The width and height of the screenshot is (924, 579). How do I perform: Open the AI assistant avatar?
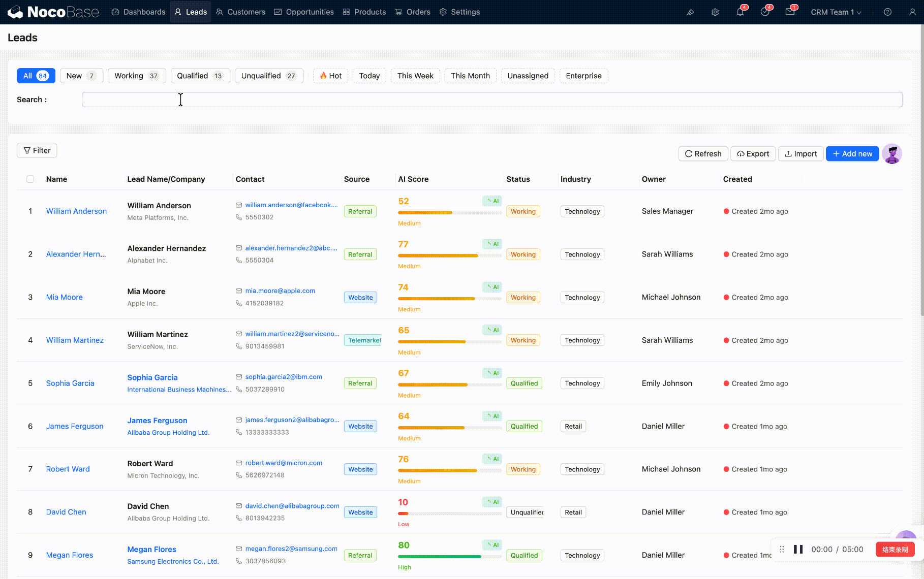click(x=892, y=153)
